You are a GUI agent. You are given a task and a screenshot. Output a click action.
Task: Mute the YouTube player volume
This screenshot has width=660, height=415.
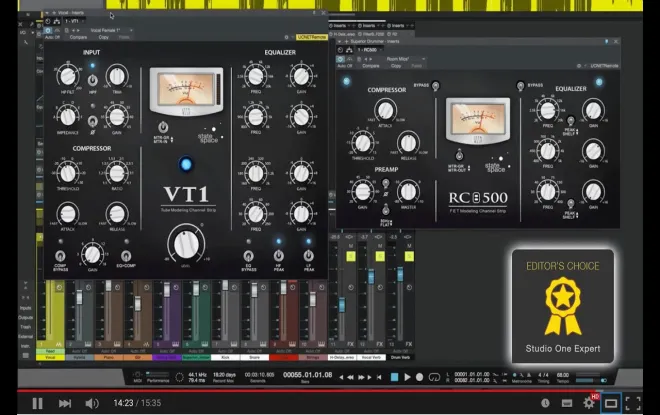point(92,403)
